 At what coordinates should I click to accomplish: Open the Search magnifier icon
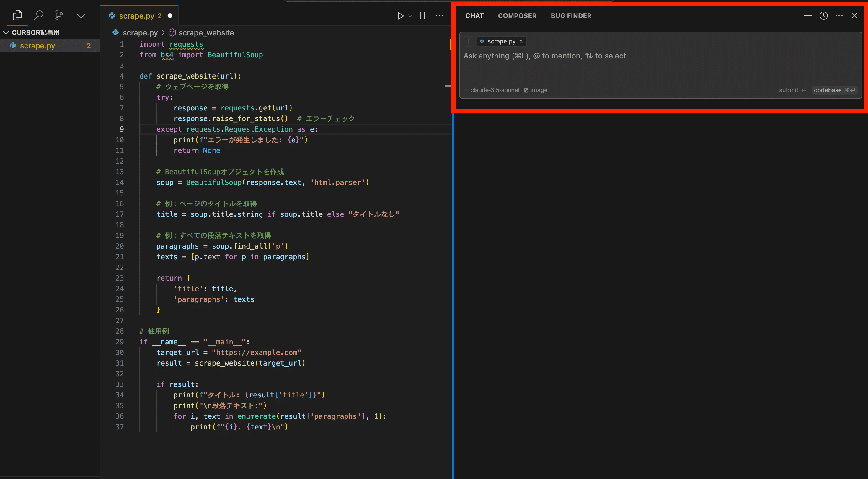coord(38,16)
